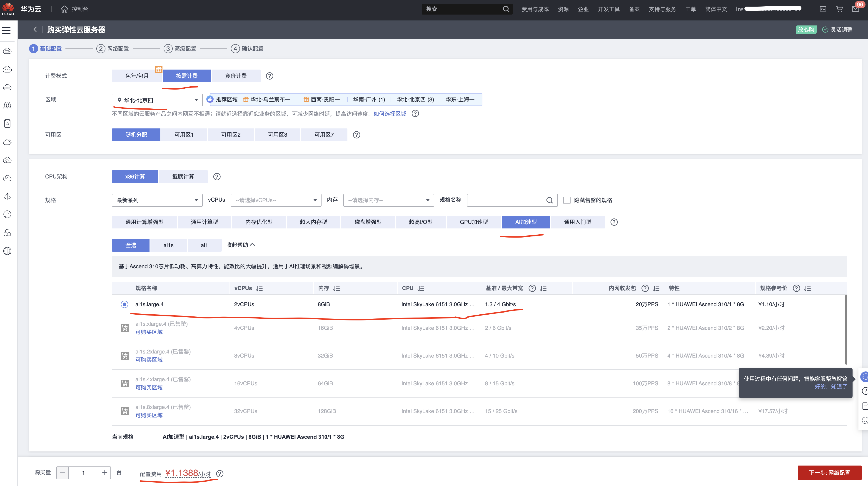Collapse the help section 收起帮助

coord(240,245)
